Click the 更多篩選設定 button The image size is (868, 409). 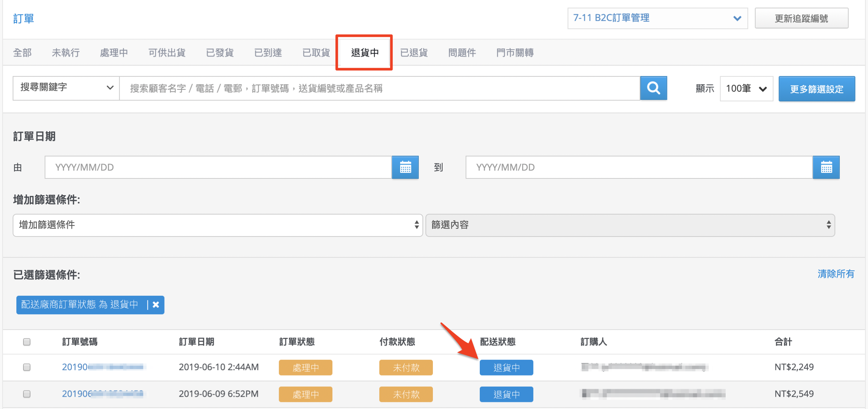coord(817,89)
